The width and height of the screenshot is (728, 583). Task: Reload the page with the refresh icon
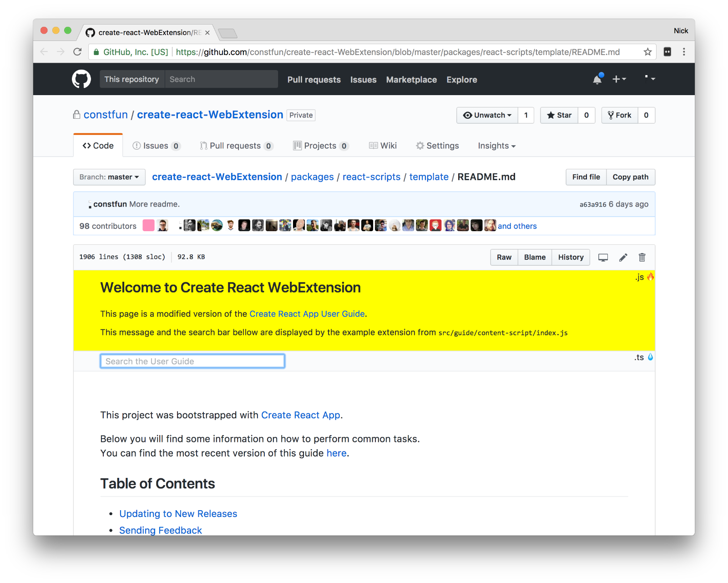(77, 52)
